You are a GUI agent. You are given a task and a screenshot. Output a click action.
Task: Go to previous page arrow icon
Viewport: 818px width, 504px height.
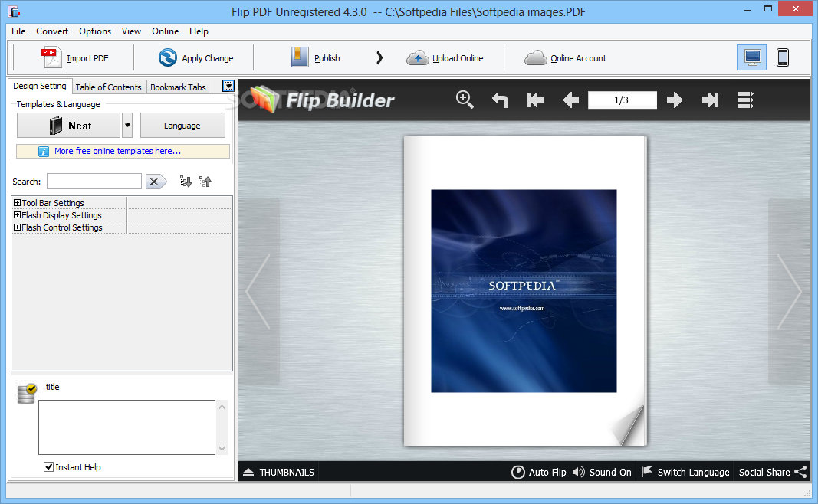[570, 100]
